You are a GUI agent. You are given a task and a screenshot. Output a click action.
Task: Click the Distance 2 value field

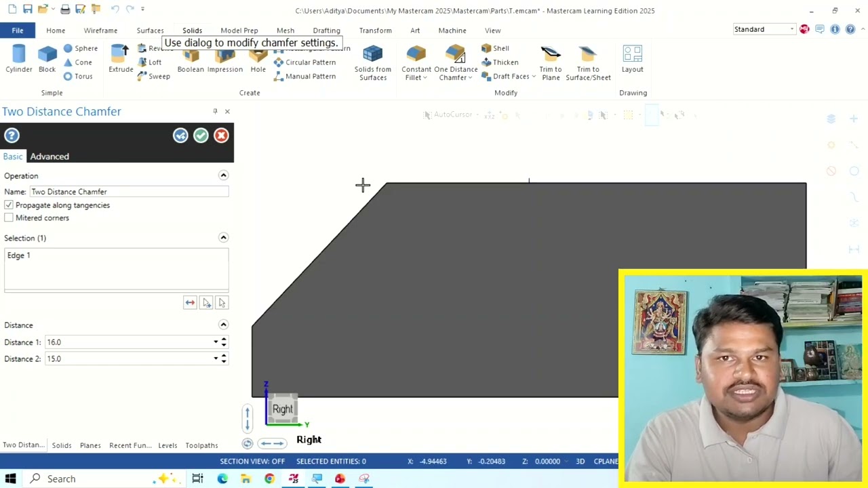pyautogui.click(x=129, y=359)
